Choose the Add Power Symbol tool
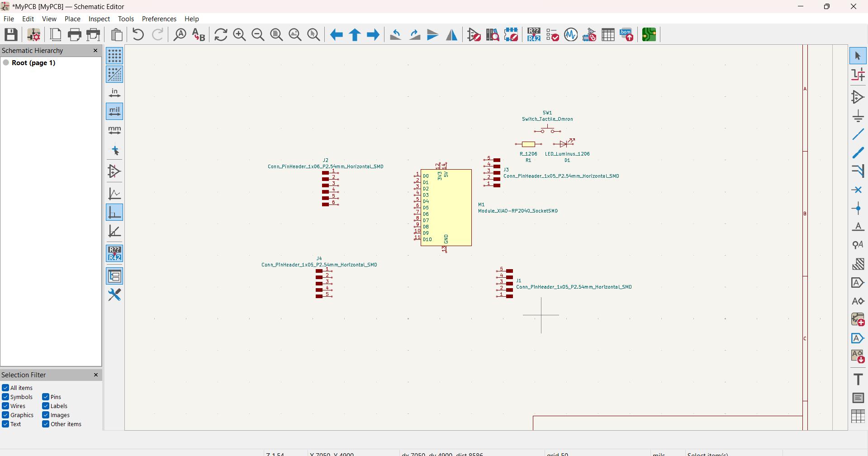 coord(858,116)
